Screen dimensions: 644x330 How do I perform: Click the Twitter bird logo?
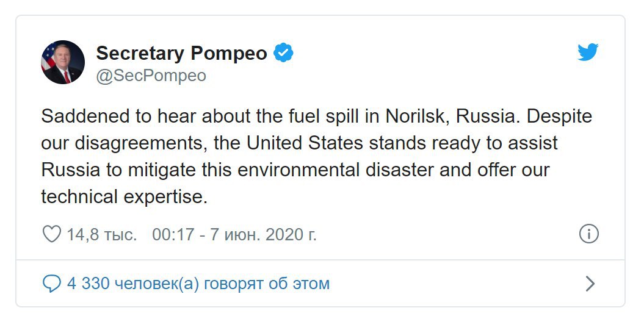pos(588,53)
